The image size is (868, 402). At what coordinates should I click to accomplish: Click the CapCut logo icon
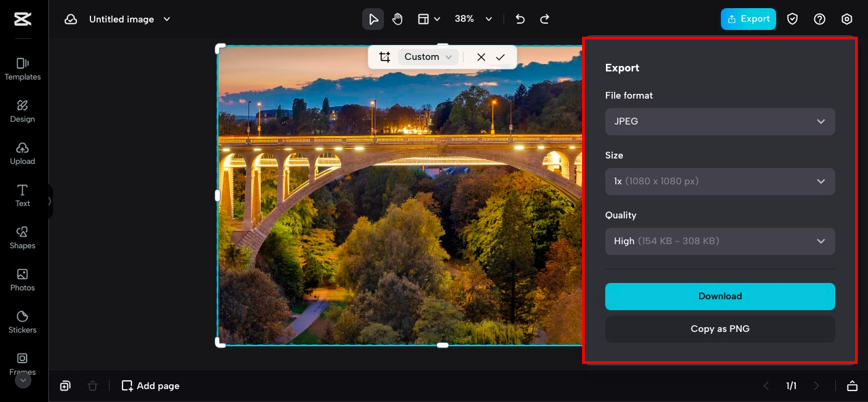[22, 19]
